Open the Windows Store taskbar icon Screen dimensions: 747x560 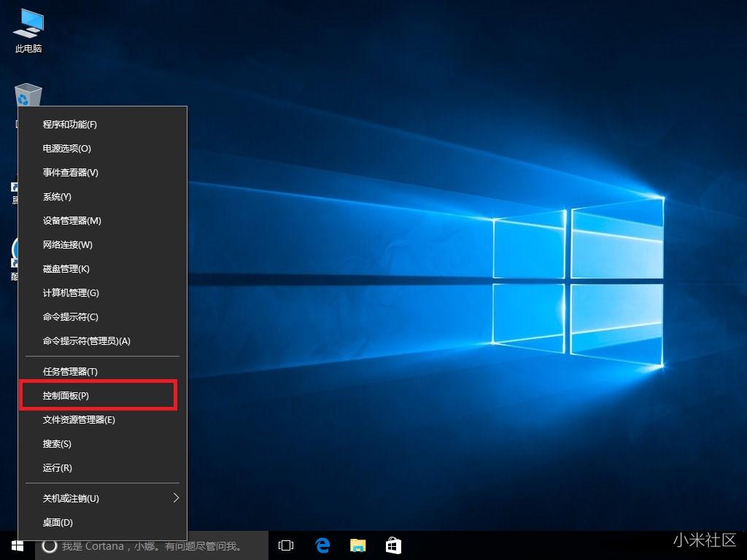coord(393,545)
